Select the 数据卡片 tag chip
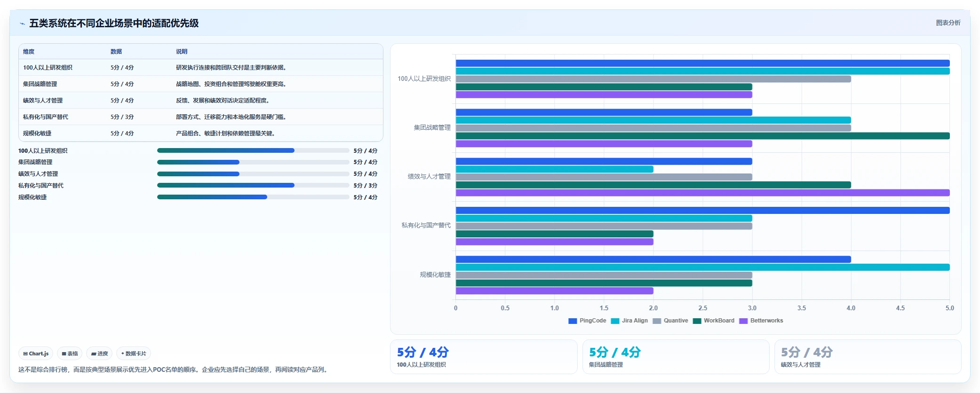980x393 pixels. click(x=134, y=354)
